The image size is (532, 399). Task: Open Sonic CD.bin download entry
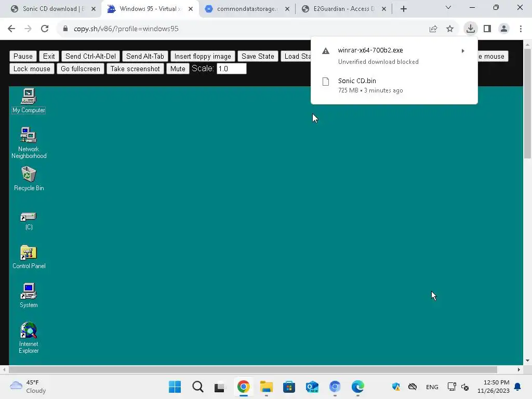point(394,86)
